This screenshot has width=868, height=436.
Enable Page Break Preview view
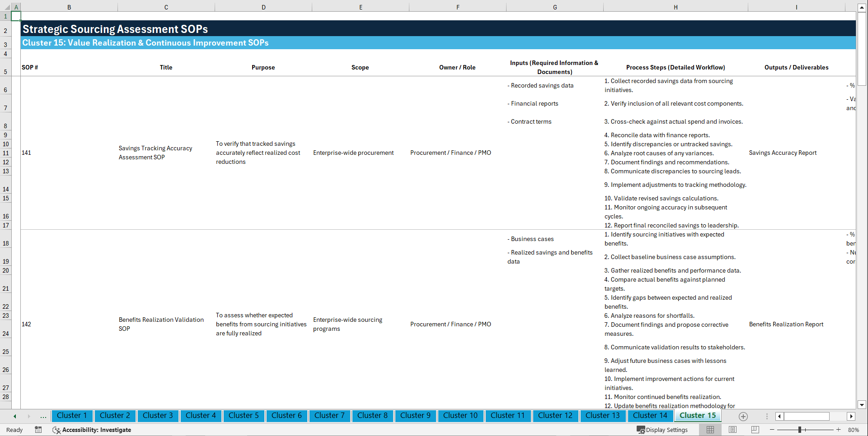point(754,430)
